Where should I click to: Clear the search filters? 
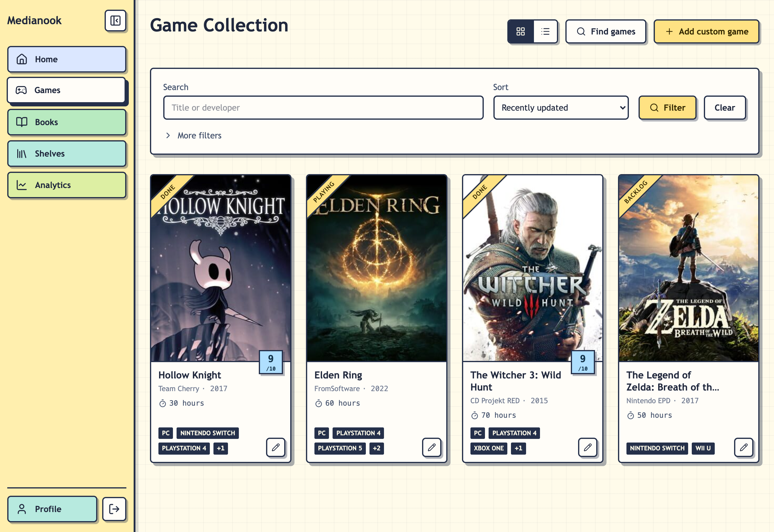(725, 108)
